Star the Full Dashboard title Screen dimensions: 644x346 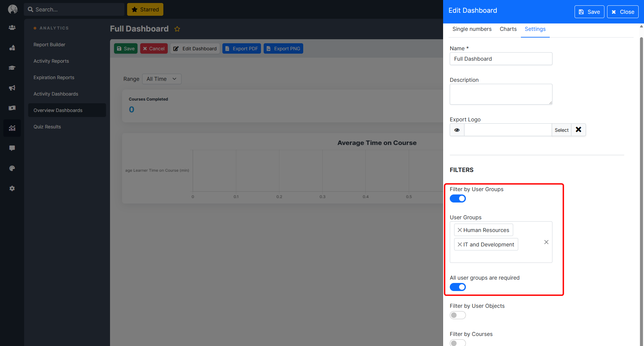click(x=177, y=29)
